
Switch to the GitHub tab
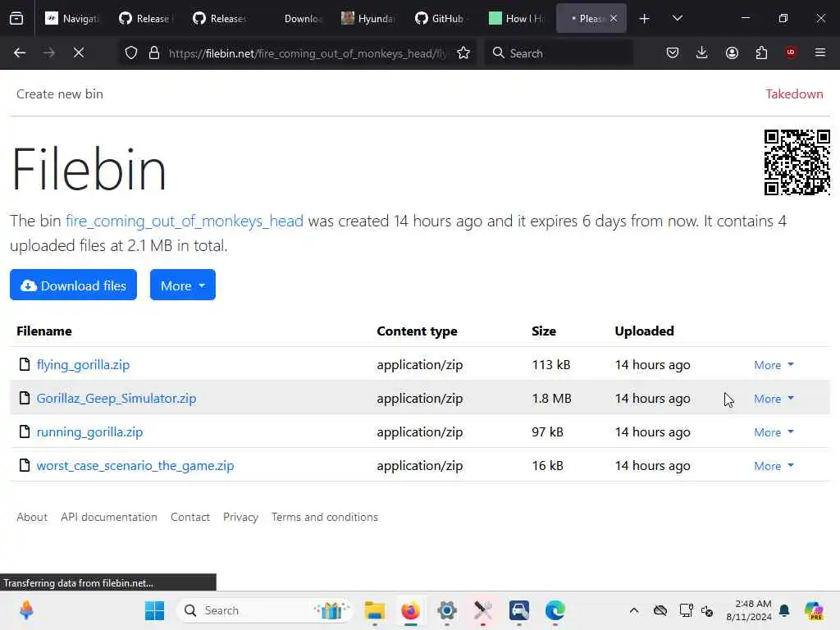tap(442, 18)
